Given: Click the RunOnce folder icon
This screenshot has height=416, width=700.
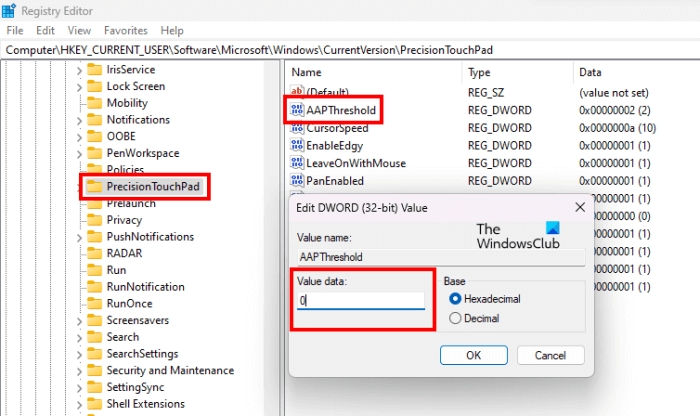Looking at the screenshot, I should pyautogui.click(x=94, y=304).
